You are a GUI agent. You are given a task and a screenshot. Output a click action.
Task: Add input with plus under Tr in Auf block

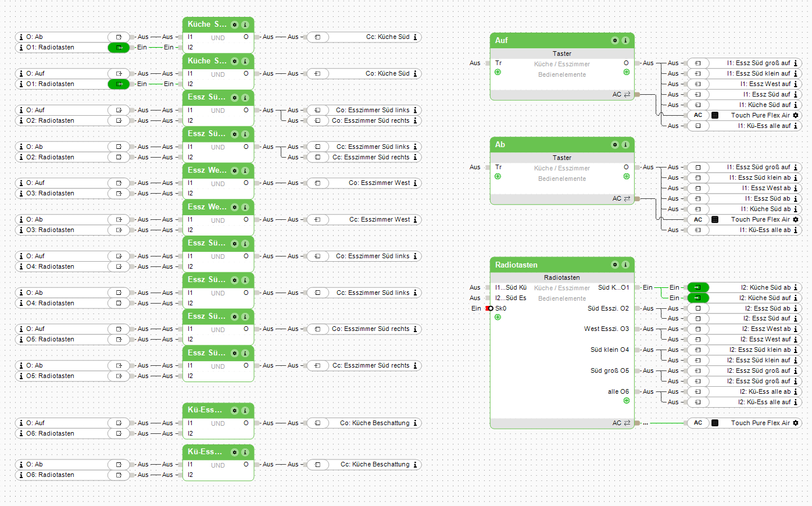coord(498,73)
